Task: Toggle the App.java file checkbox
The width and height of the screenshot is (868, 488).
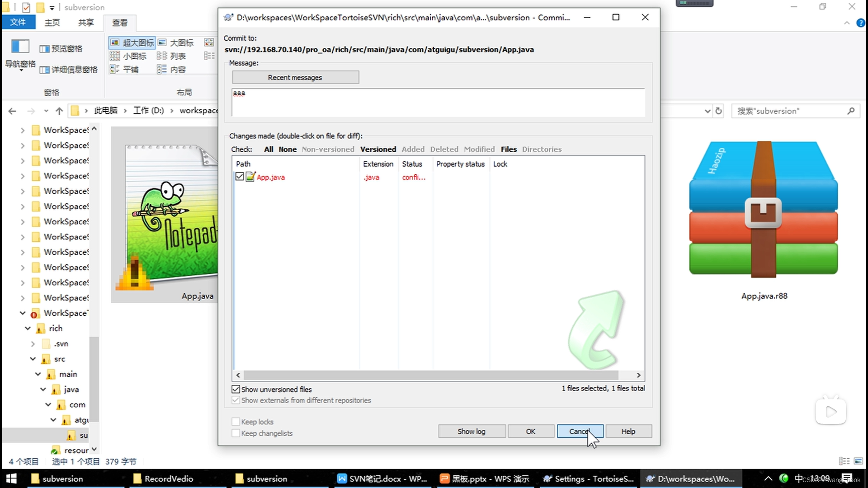Action: click(239, 177)
